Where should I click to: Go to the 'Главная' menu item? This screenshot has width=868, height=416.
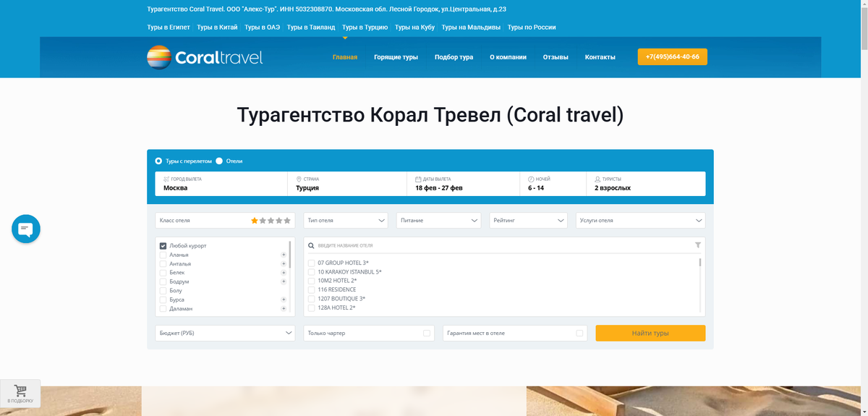[345, 57]
